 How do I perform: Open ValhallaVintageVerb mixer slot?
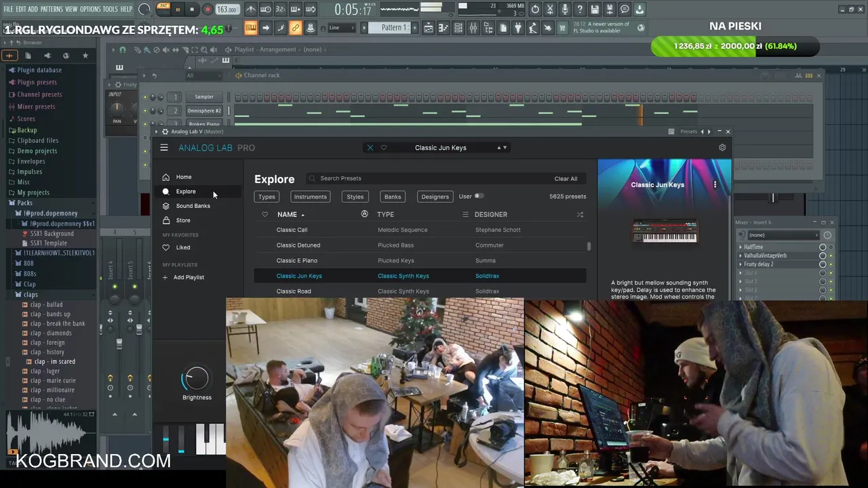click(765, 256)
